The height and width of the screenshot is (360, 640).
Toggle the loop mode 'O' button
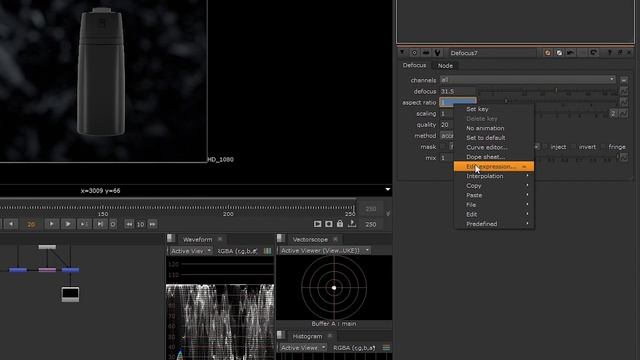point(113,224)
